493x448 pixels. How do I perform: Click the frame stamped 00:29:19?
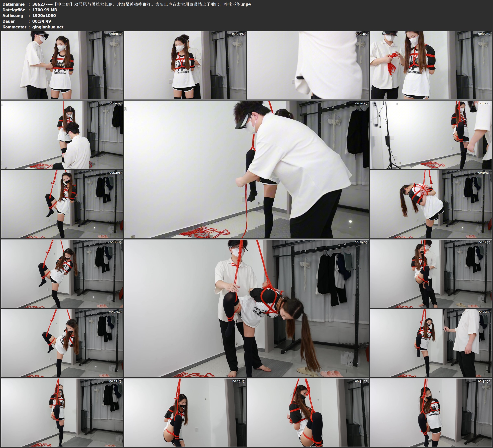(x=185, y=412)
